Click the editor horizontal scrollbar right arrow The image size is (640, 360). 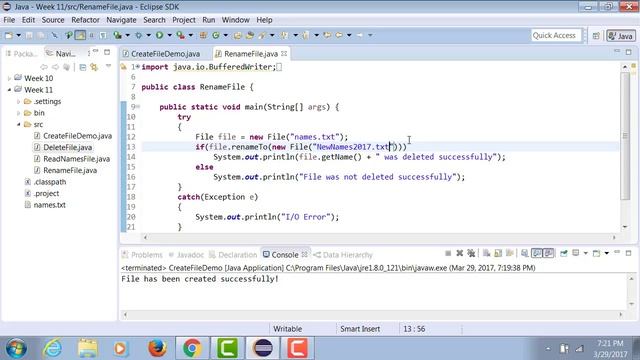614,237
